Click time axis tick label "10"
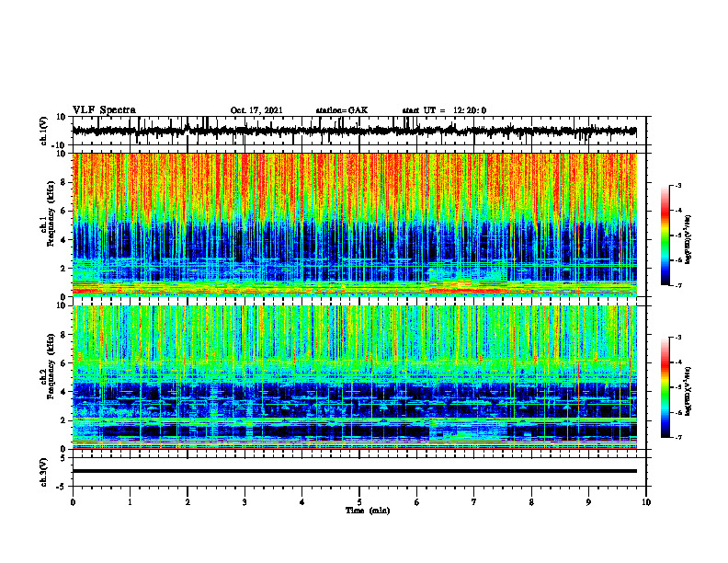This screenshot has height=563, width=728. point(646,502)
